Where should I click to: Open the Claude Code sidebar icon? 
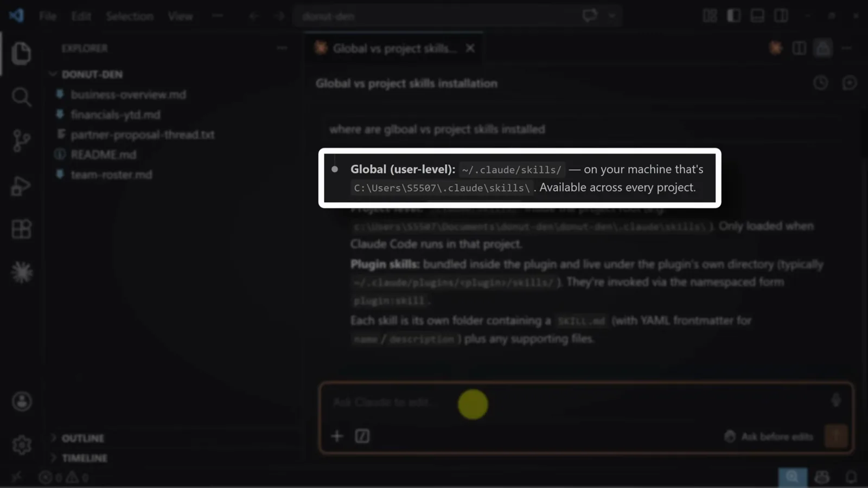coord(22,272)
